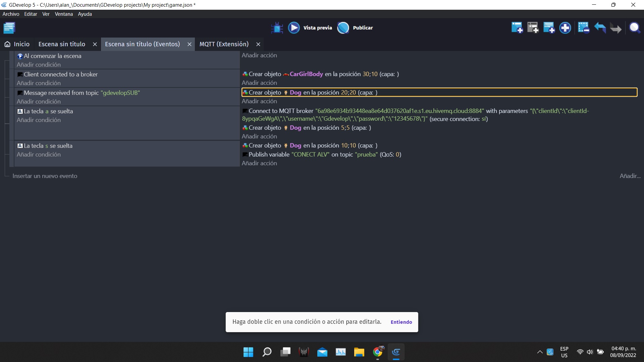
Task: Open Windows taskbar search
Action: (267, 352)
